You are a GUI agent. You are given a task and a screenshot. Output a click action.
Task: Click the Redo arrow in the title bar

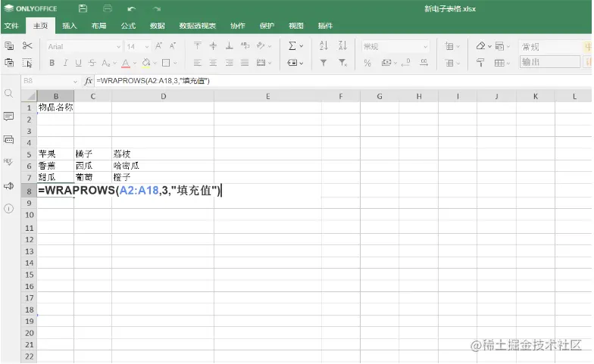point(156,9)
